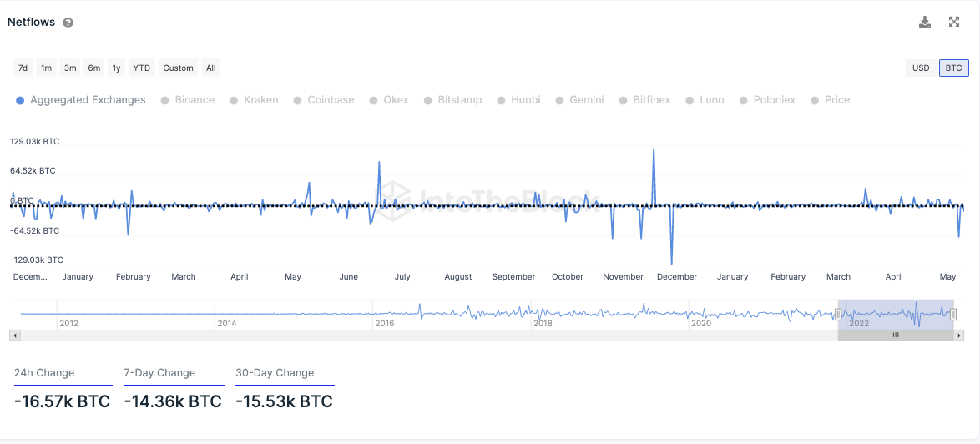The height and width of the screenshot is (444, 980).
Task: Click the download chart icon
Action: click(x=925, y=22)
